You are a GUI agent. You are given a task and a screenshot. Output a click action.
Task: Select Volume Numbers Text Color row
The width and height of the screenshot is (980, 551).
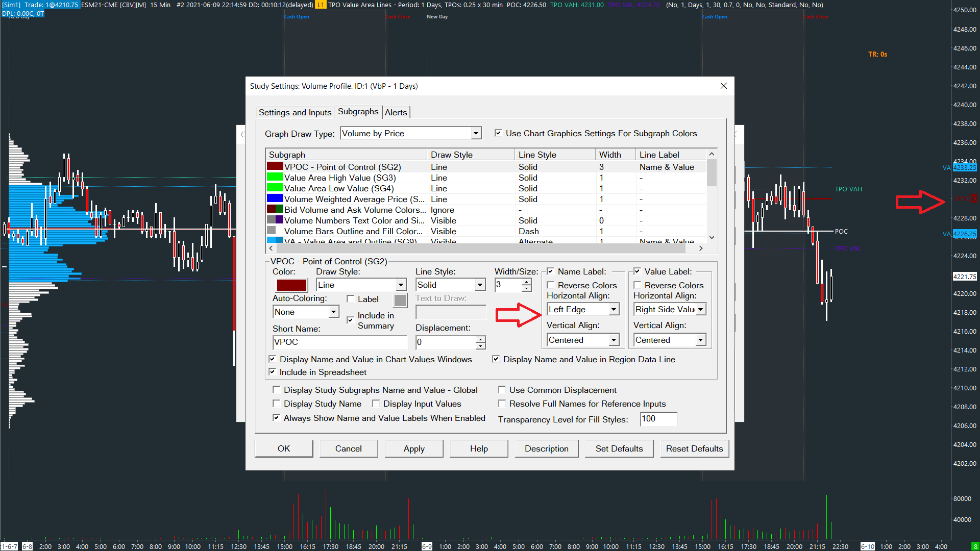click(486, 220)
